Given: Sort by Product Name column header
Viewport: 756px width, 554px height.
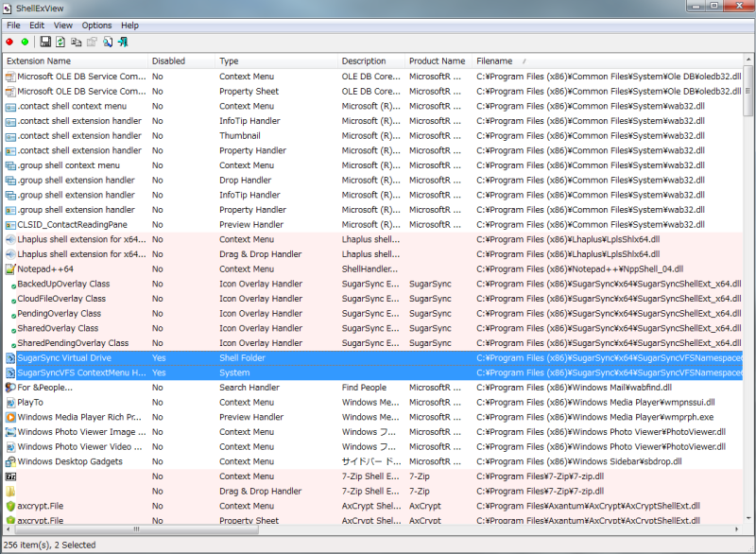Looking at the screenshot, I should click(438, 61).
